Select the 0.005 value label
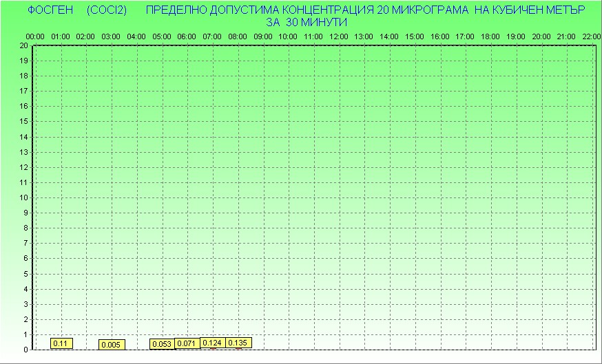The height and width of the screenshot is (364, 602). [x=112, y=345]
